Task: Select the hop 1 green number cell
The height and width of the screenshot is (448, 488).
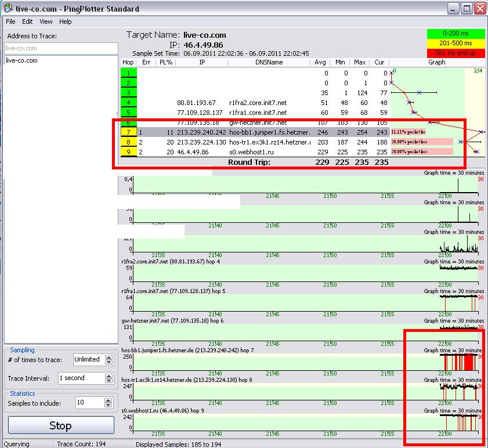Action: [x=128, y=73]
